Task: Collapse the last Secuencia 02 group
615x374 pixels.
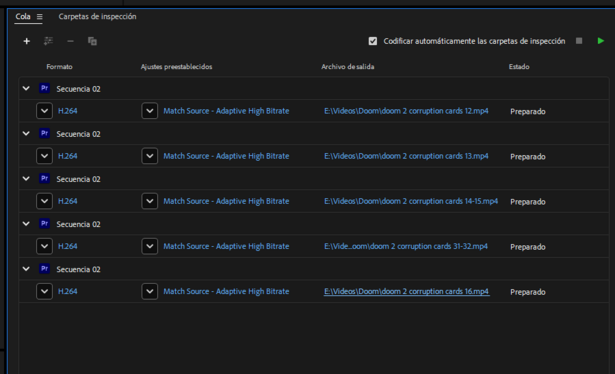Action: click(x=26, y=269)
